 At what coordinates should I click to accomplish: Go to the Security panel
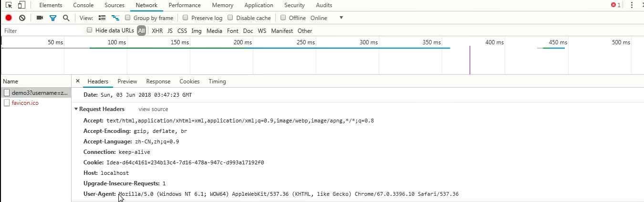point(295,5)
